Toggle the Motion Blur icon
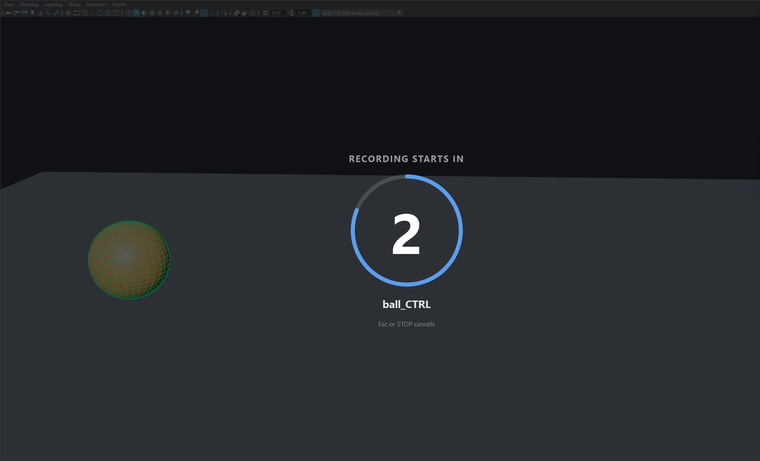This screenshot has width=760, height=461. pos(196,13)
